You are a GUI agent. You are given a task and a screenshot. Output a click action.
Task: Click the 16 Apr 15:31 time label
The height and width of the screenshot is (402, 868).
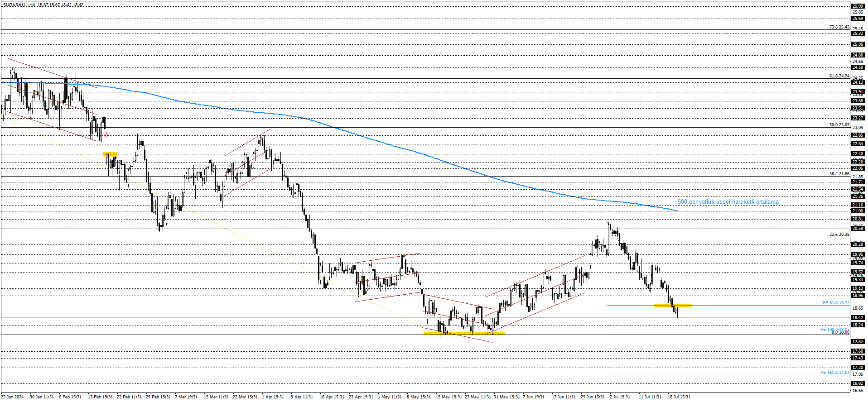coord(332,397)
